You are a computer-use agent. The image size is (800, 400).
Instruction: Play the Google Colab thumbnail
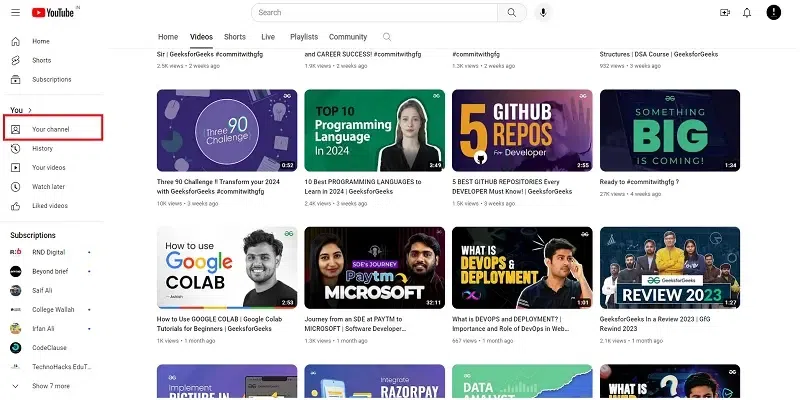pos(227,268)
